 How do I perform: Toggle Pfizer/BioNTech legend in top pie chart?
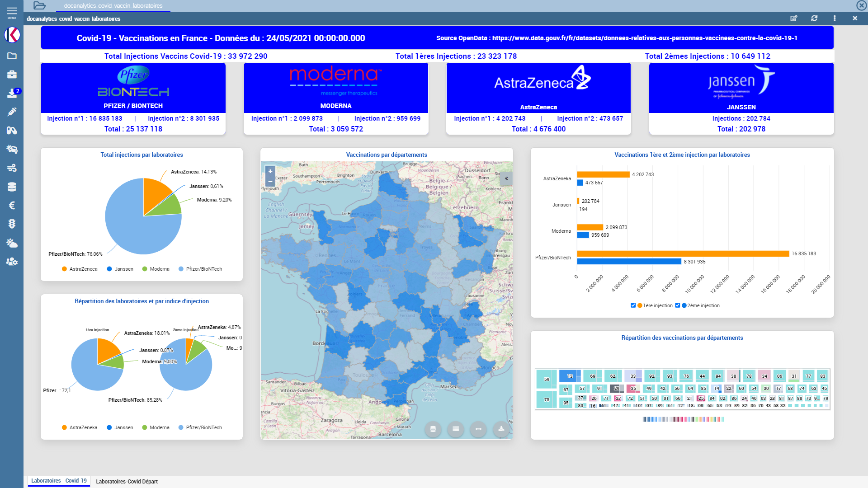(200, 269)
